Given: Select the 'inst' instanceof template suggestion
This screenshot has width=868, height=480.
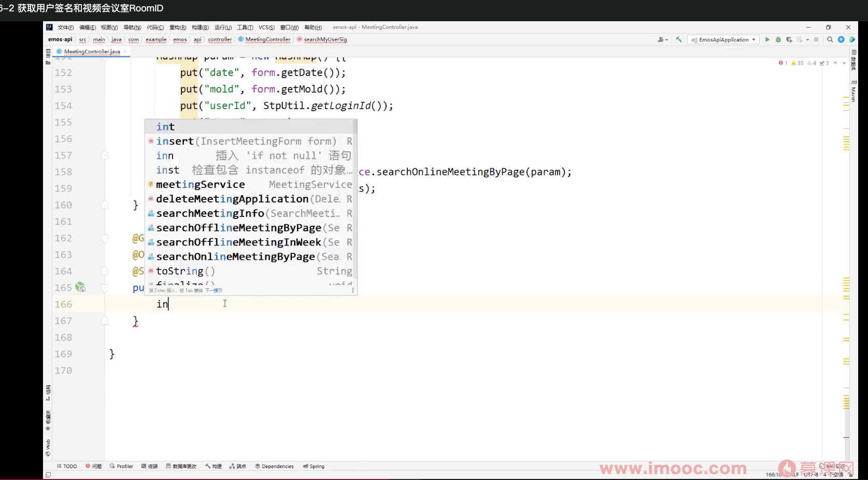Looking at the screenshot, I should pyautogui.click(x=250, y=170).
